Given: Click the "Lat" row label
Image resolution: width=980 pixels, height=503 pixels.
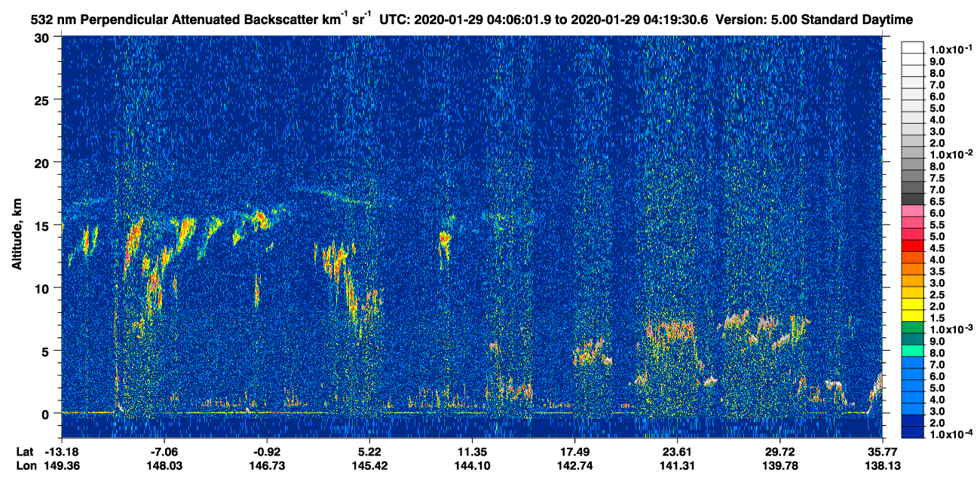Looking at the screenshot, I should 25,452.
